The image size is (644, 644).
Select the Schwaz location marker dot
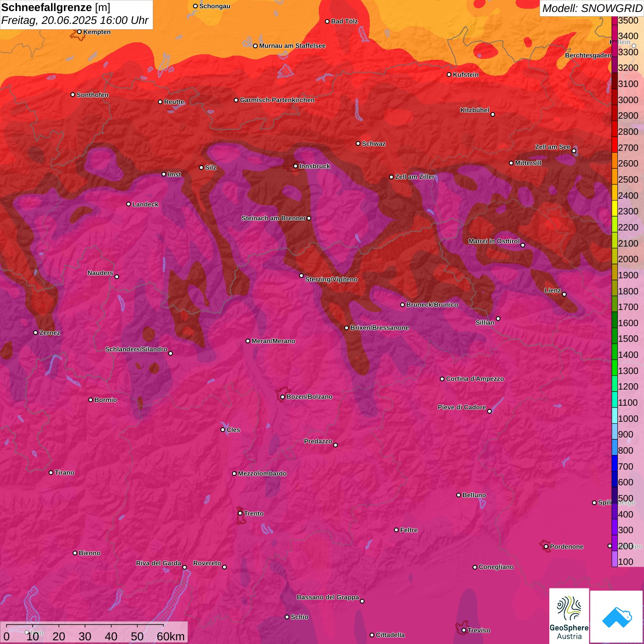[x=358, y=144]
